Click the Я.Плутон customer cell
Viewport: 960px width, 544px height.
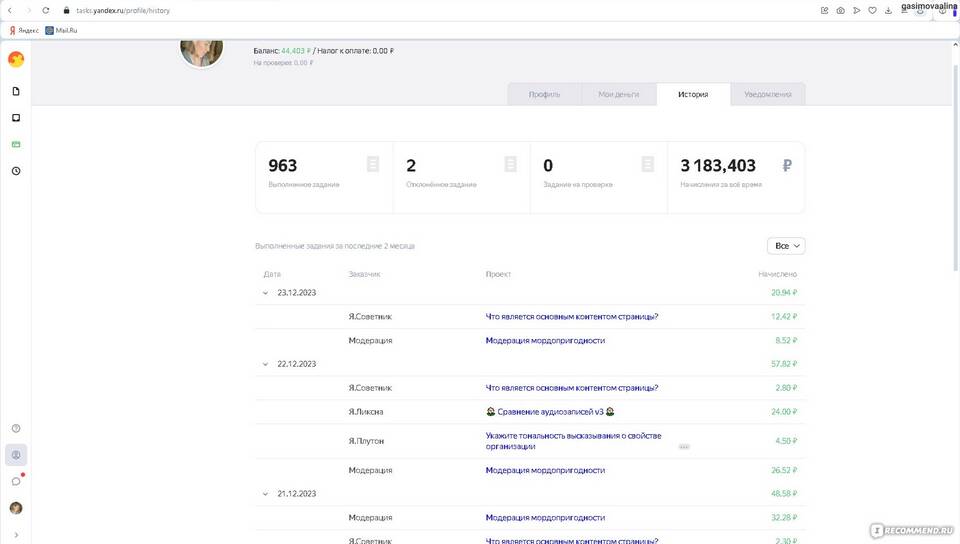pos(366,441)
